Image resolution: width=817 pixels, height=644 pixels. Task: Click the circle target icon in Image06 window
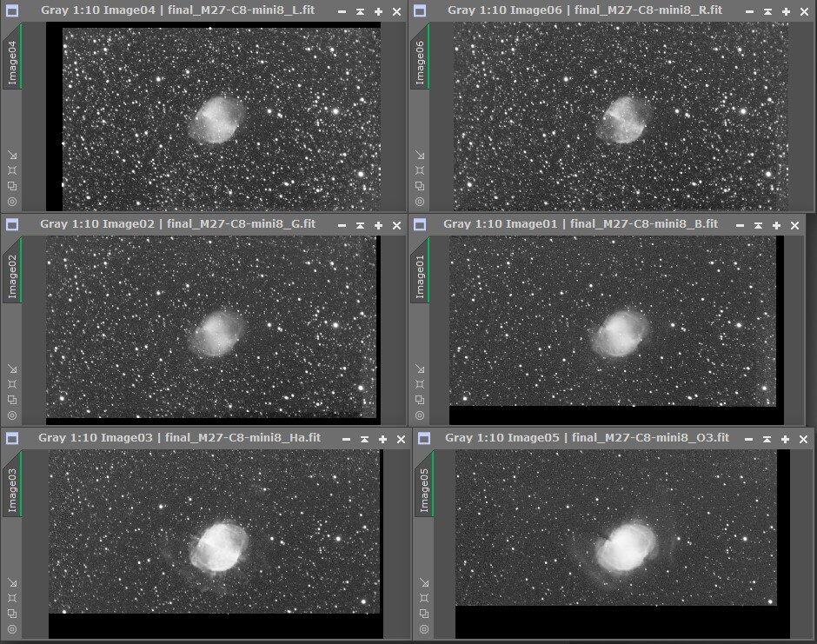(420, 202)
